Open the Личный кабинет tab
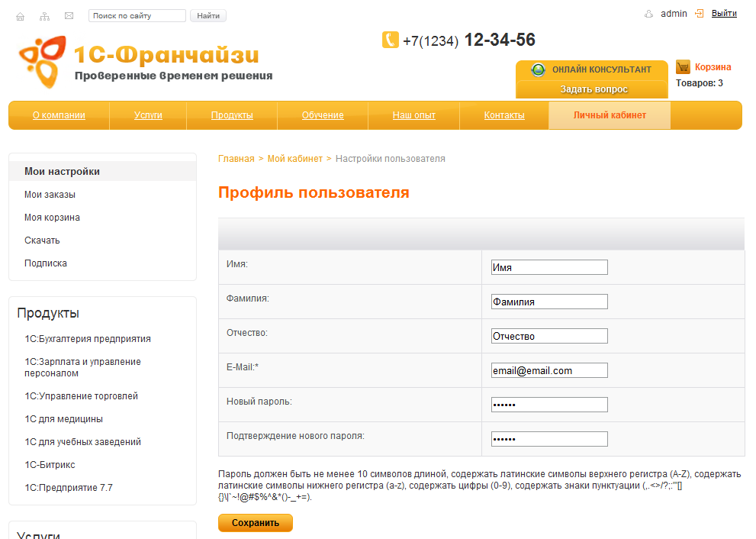 (x=609, y=115)
